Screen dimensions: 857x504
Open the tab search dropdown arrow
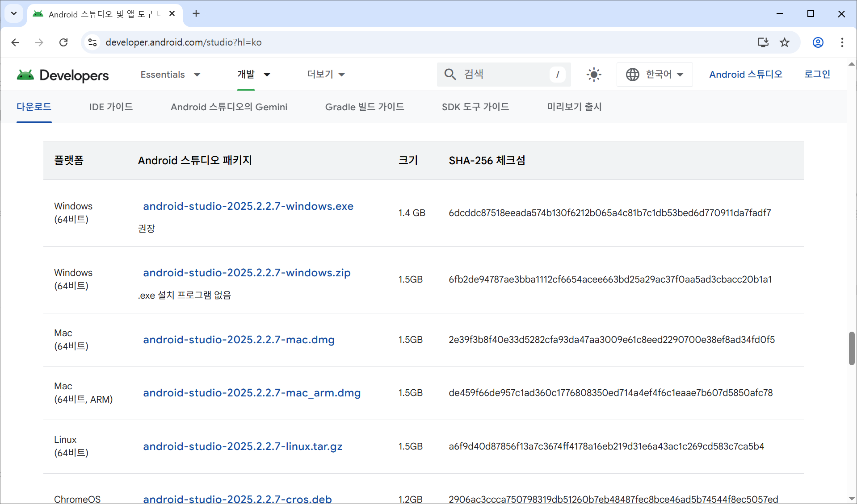[x=14, y=13]
